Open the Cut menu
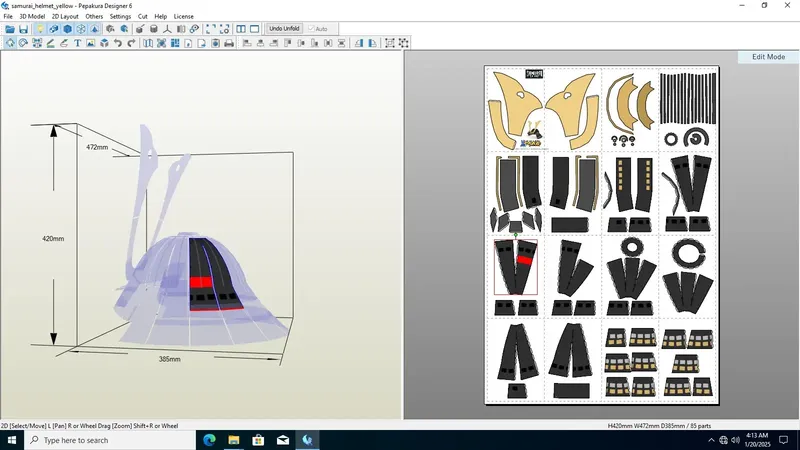 [143, 17]
